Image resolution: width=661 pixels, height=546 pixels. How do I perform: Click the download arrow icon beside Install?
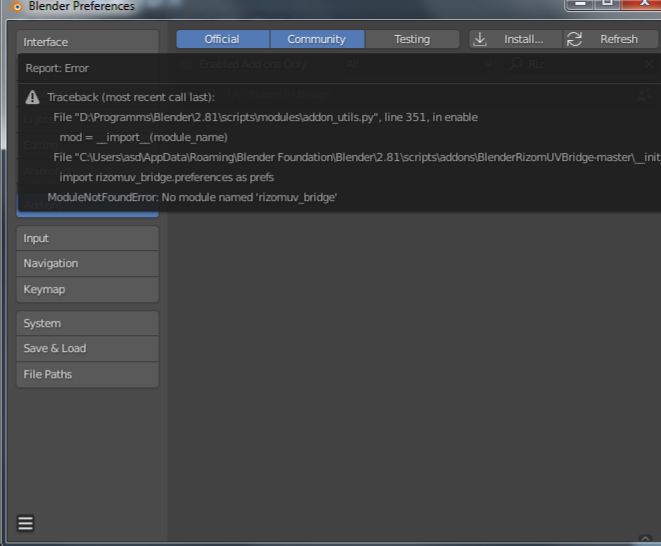coord(480,39)
